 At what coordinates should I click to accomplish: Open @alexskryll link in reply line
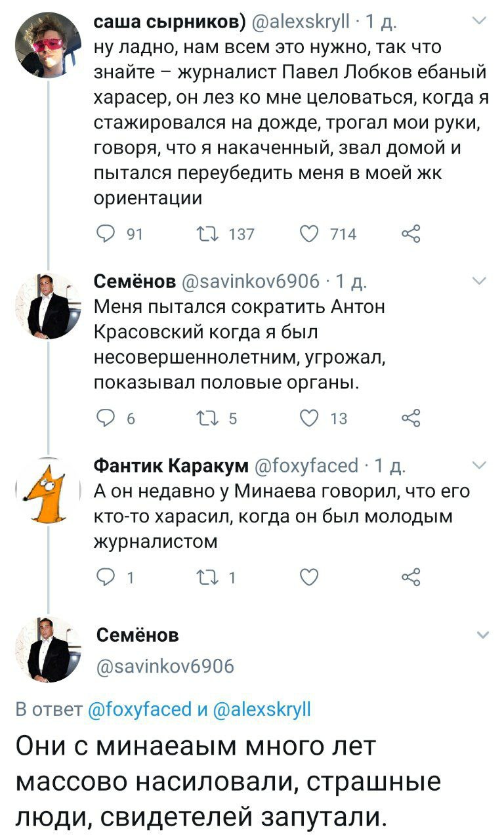(261, 710)
